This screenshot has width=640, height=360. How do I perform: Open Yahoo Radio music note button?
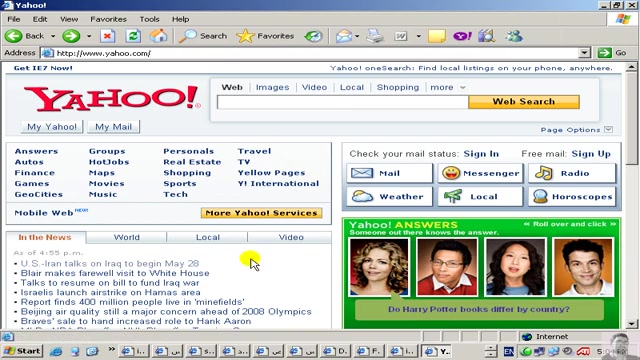pyautogui.click(x=572, y=173)
